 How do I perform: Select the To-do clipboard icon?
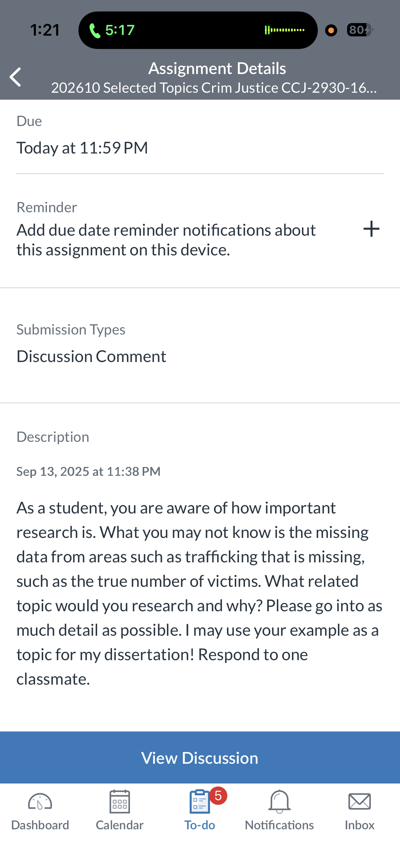pyautogui.click(x=199, y=802)
